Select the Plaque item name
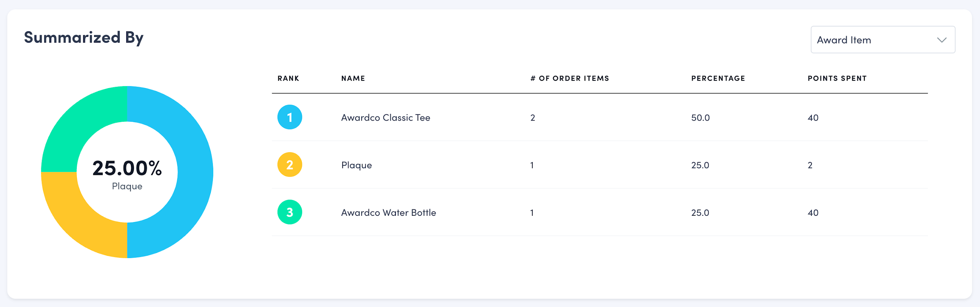Screen dimensions: 980x307 tap(356, 165)
